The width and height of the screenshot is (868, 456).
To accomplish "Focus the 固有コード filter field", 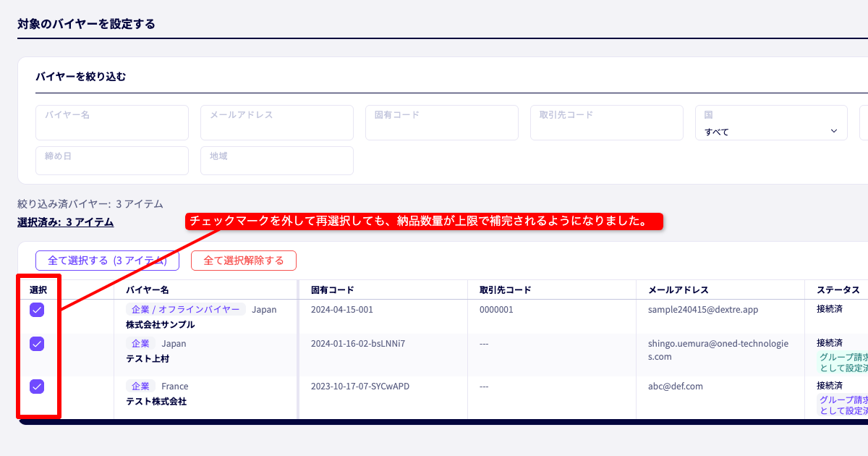I will point(442,123).
